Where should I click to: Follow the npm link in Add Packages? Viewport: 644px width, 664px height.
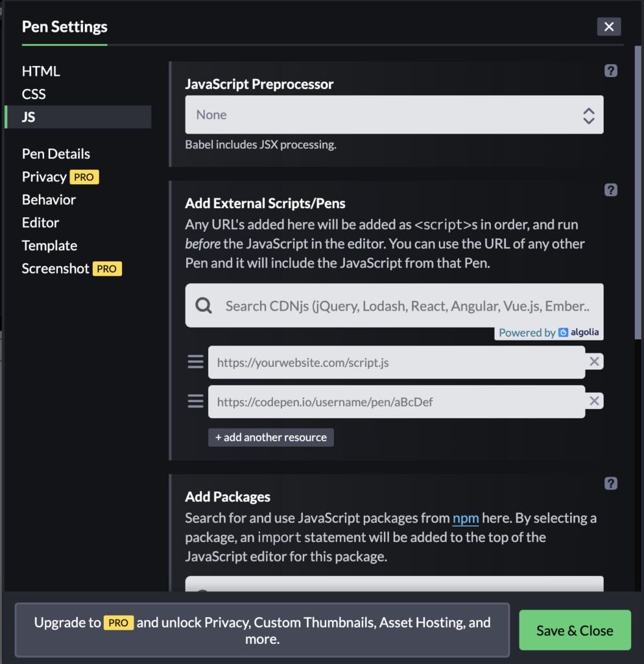(x=466, y=518)
